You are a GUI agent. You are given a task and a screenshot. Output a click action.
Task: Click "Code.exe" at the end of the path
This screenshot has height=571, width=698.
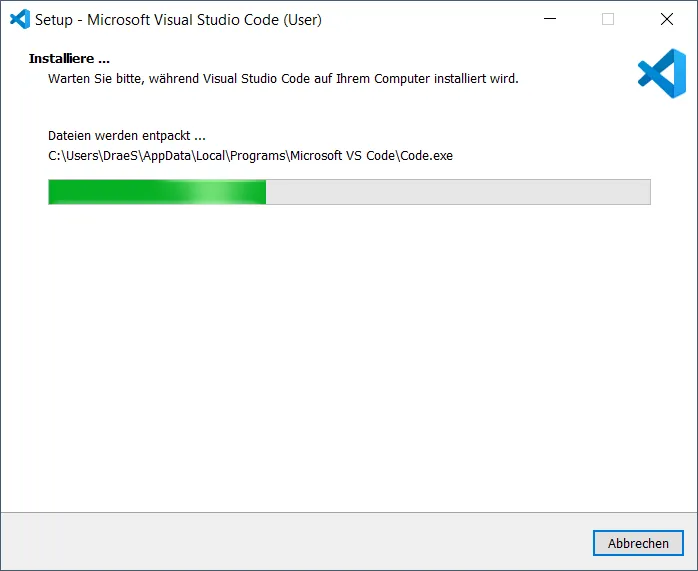click(434, 155)
